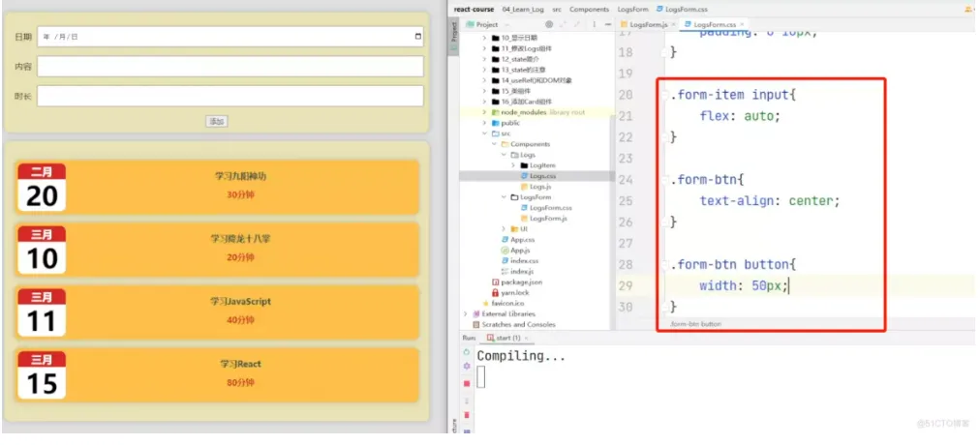Expand the LogItem folder
The height and width of the screenshot is (445, 980).
(513, 165)
